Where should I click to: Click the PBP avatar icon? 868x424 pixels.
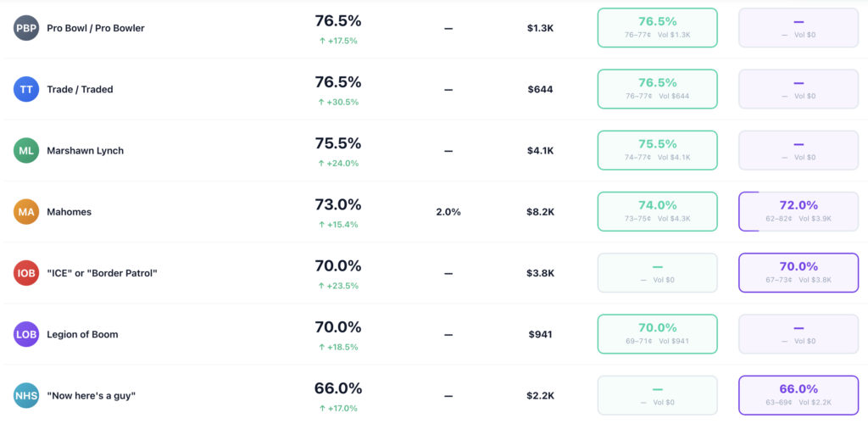(x=26, y=28)
